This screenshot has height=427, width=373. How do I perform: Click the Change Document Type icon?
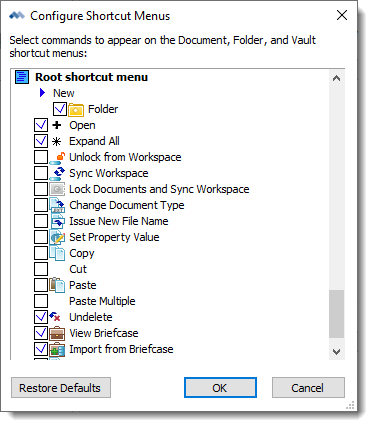click(57, 205)
